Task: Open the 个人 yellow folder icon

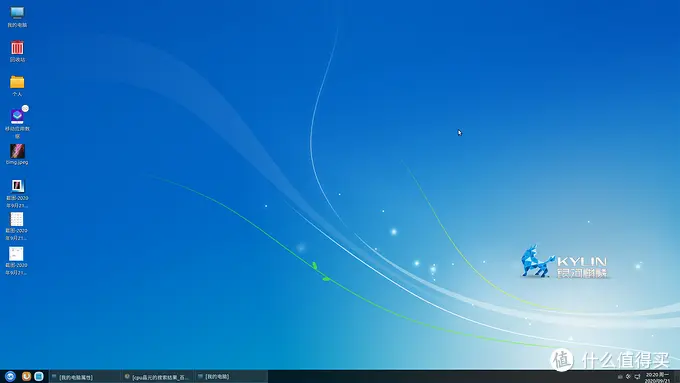Action: coord(17,85)
